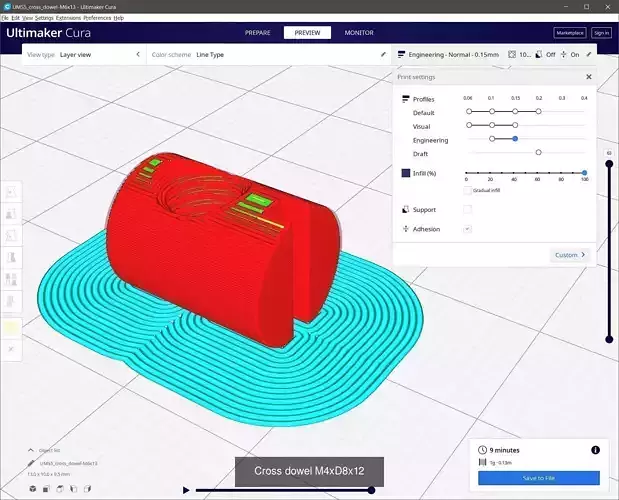619x500 pixels.
Task: Click the Ultimaker Cura app icon in title bar
Action: (6, 6)
